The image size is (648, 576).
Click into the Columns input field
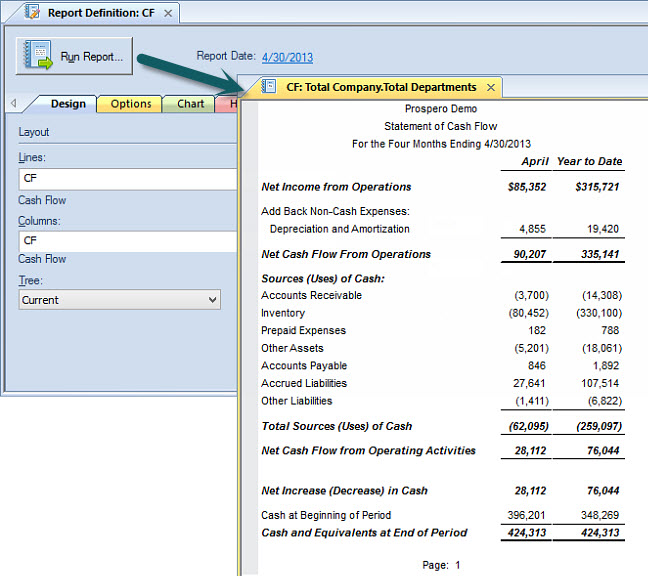pyautogui.click(x=126, y=240)
